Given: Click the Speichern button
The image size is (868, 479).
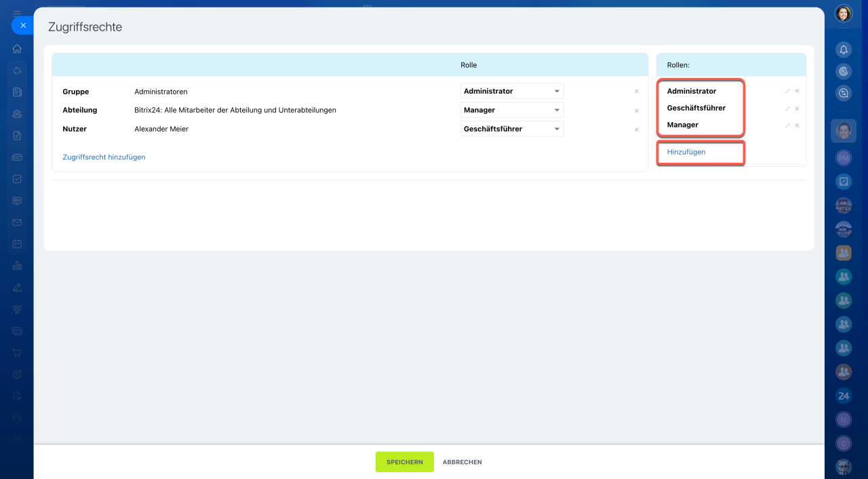Looking at the screenshot, I should click(x=405, y=462).
